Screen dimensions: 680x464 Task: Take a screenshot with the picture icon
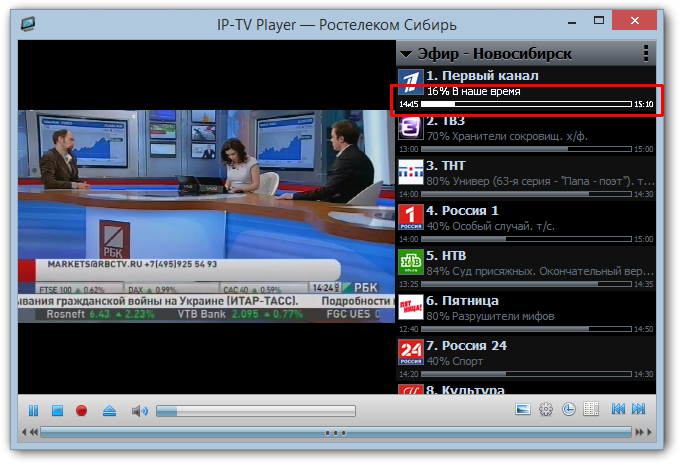pos(522,409)
